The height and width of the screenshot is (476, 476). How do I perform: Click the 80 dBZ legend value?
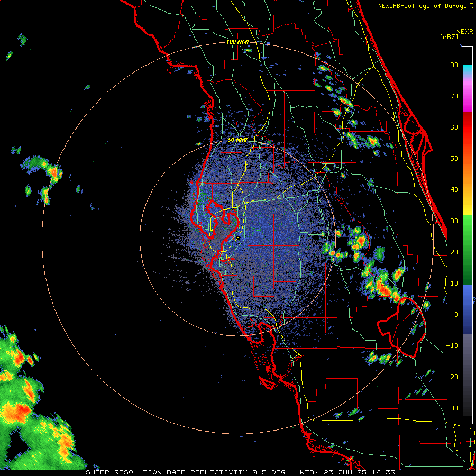click(454, 65)
